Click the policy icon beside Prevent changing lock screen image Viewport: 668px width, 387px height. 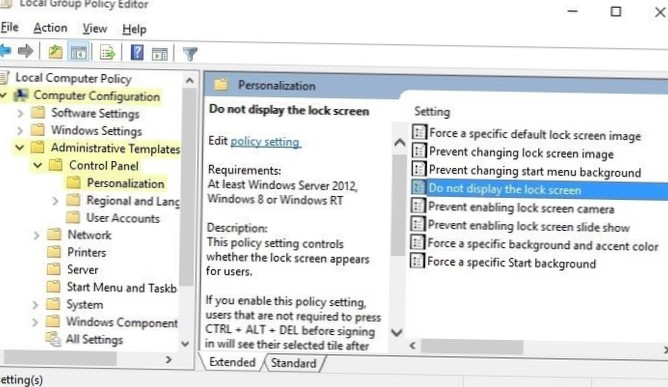coord(419,150)
